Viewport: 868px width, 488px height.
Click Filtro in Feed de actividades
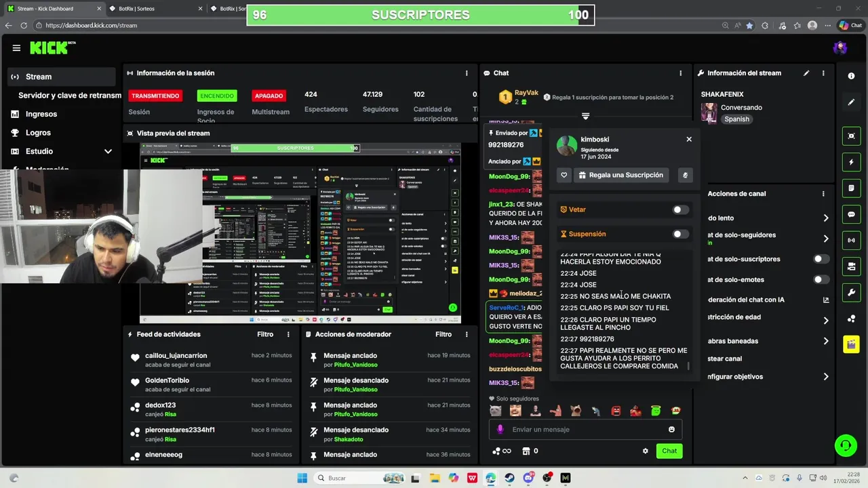(x=265, y=334)
